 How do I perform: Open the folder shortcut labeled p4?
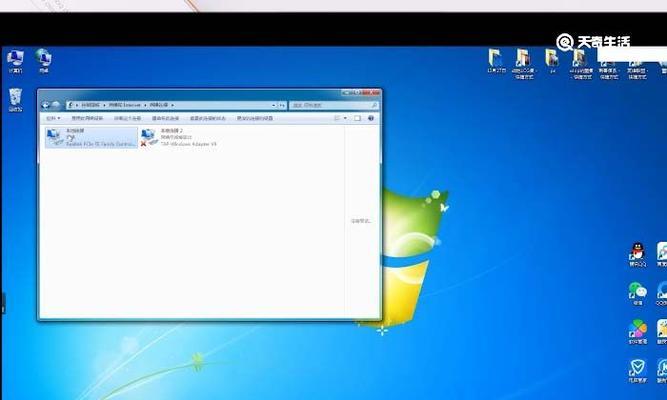coord(552,61)
